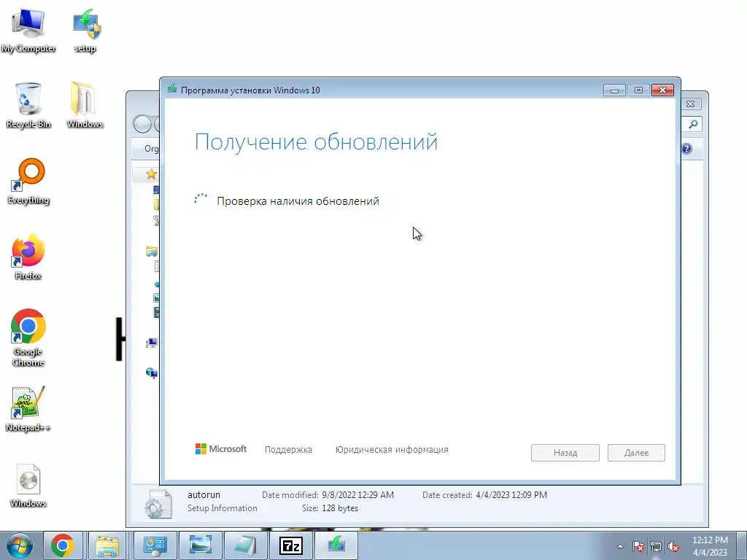Click the Explorer search magnifier icon
This screenshot has height=560, width=747.
pos(693,124)
